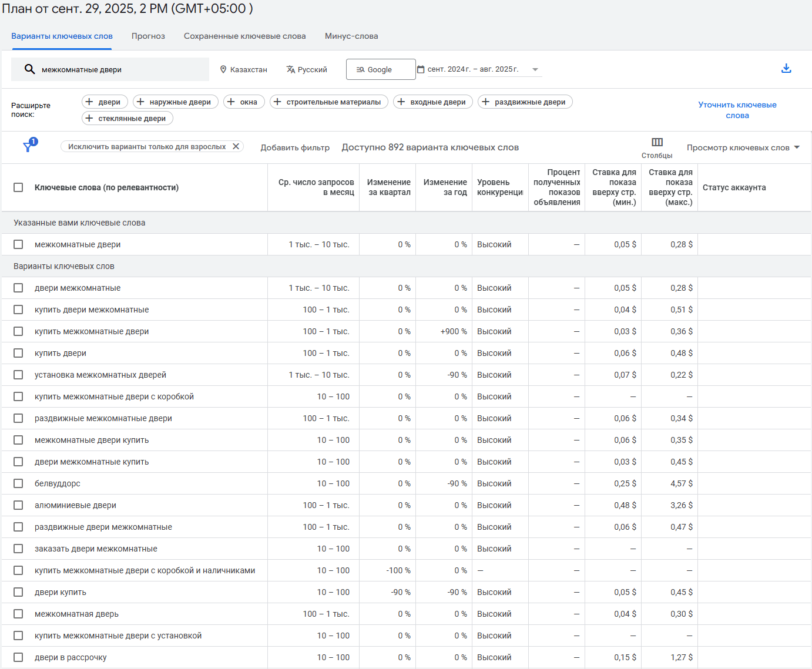Click the calendar icon beside date range

pyautogui.click(x=421, y=69)
